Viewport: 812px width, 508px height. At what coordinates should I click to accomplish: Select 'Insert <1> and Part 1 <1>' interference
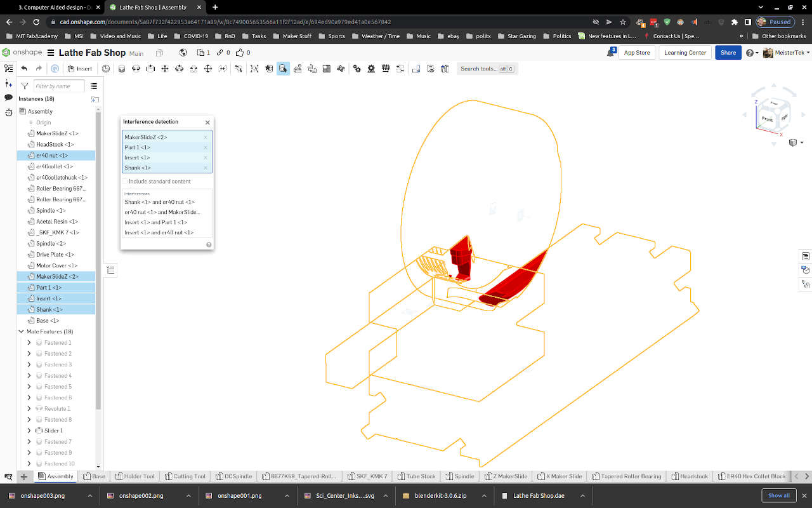coord(155,222)
